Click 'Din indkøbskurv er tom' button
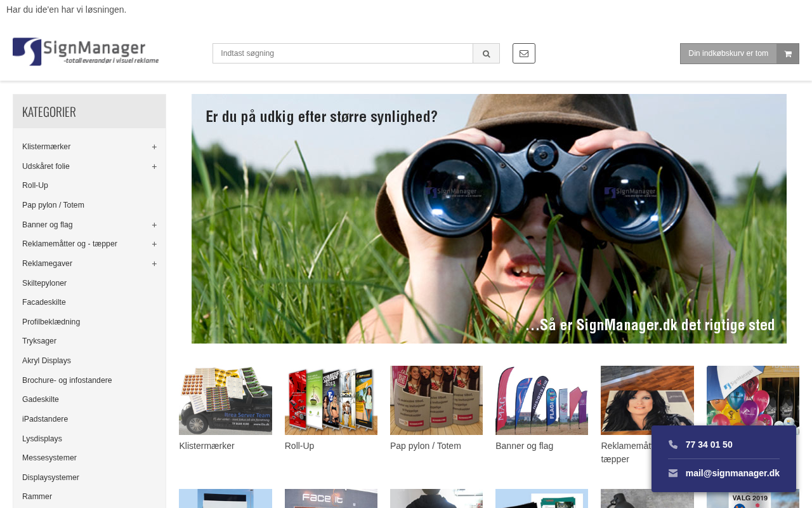This screenshot has height=508, width=812. click(x=728, y=53)
